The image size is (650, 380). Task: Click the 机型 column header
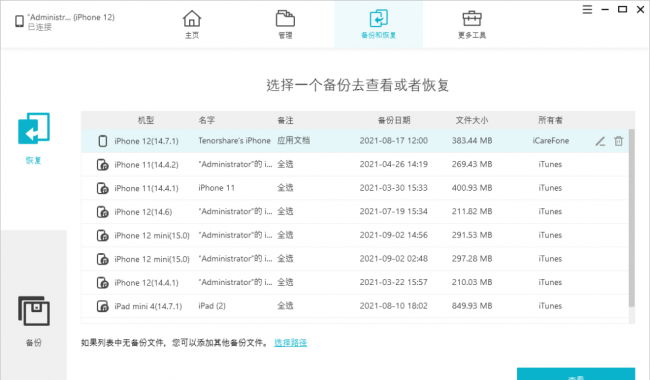146,120
